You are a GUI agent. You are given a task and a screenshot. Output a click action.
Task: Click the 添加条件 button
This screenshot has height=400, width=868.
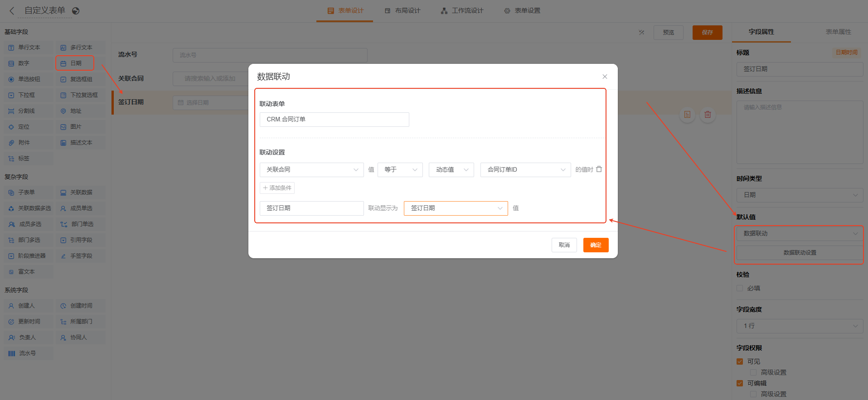click(x=277, y=188)
